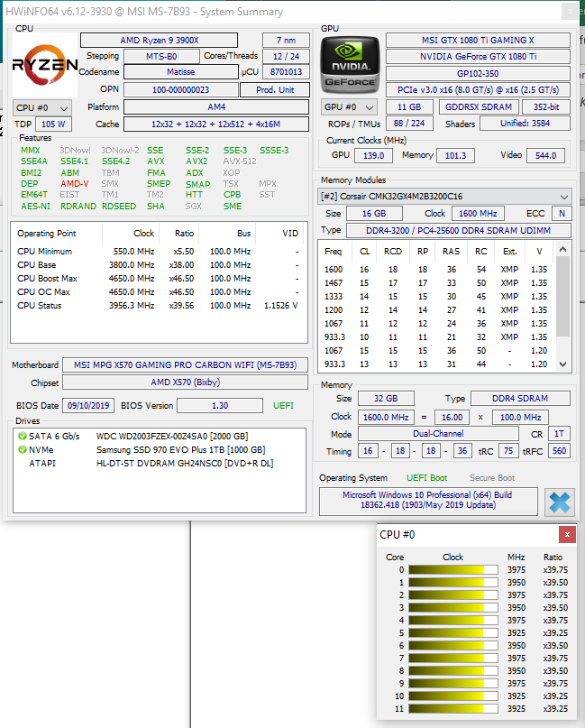The width and height of the screenshot is (585, 728).
Task: Click the RDSEED feature flag
Action: coord(119,207)
